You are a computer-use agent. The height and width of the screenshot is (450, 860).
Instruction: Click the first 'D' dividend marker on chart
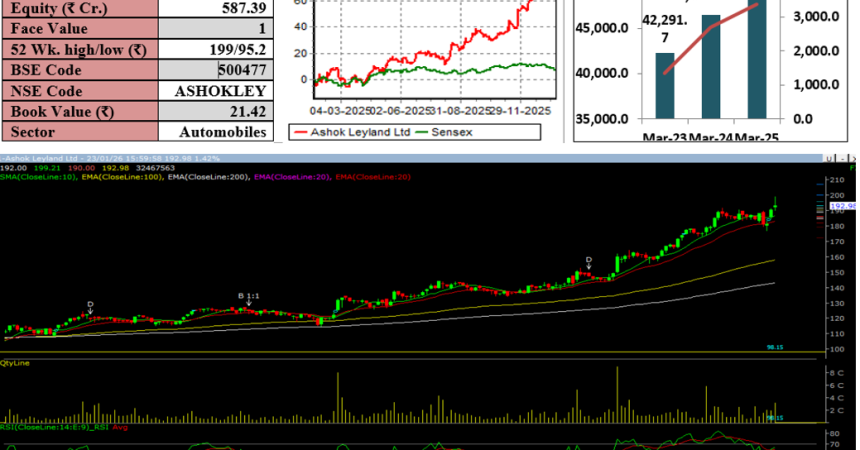[x=90, y=304]
